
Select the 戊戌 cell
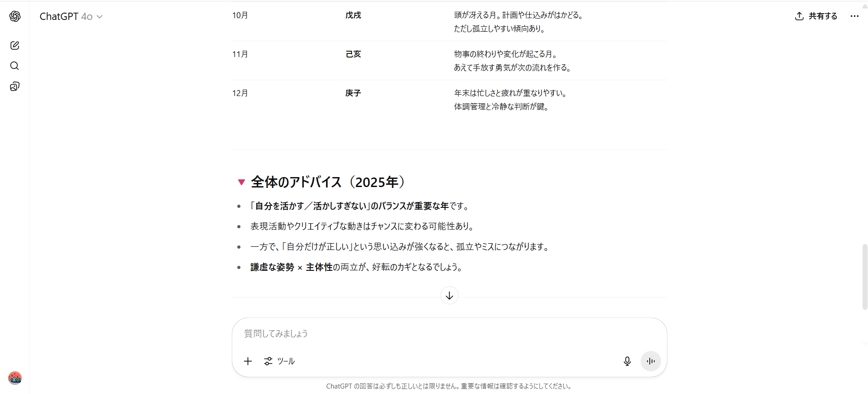353,15
